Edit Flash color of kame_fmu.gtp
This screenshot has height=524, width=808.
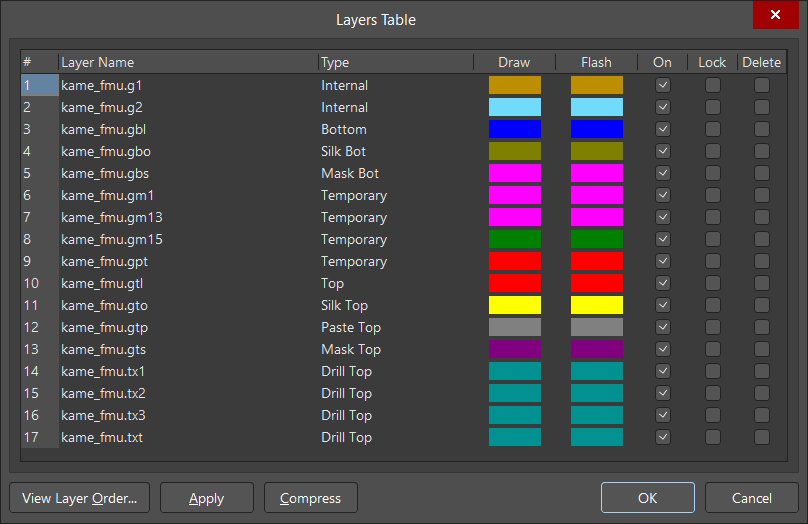(x=597, y=327)
